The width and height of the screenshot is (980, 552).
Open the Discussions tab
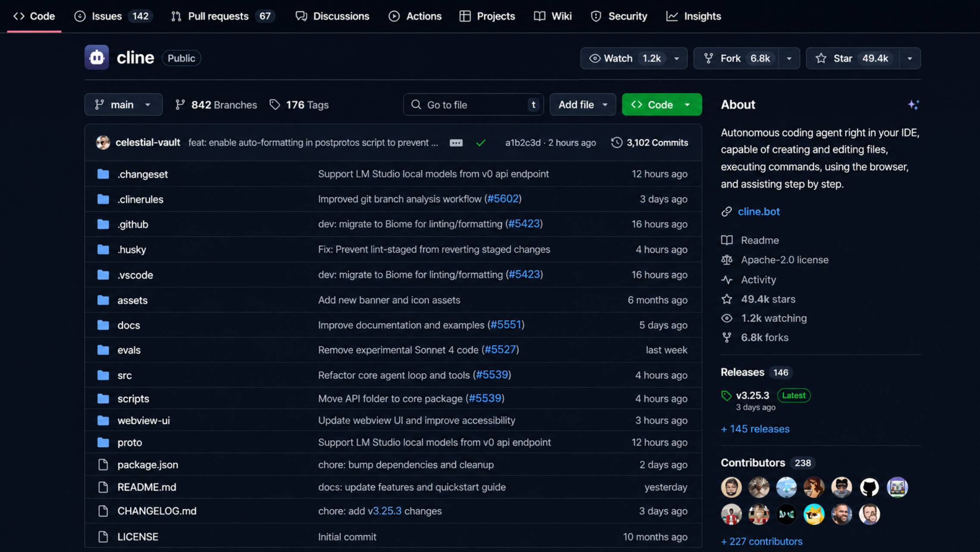pyautogui.click(x=332, y=16)
